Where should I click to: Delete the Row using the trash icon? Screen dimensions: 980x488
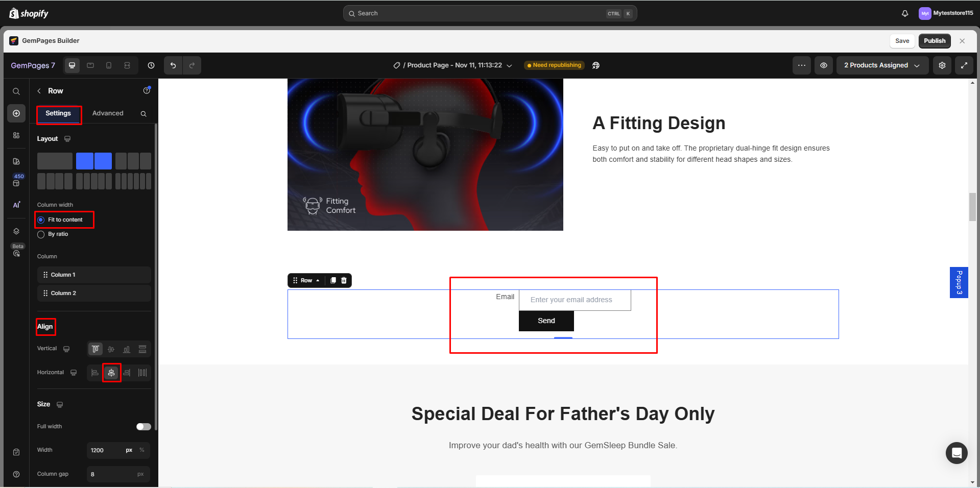click(344, 280)
